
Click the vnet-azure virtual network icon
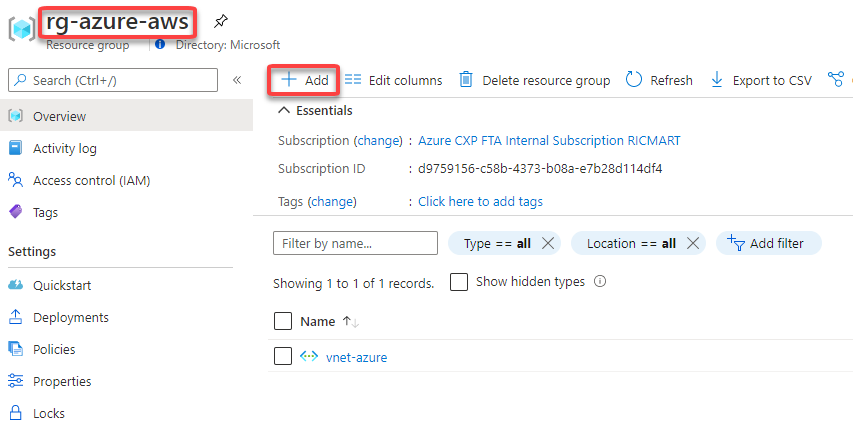tap(309, 357)
